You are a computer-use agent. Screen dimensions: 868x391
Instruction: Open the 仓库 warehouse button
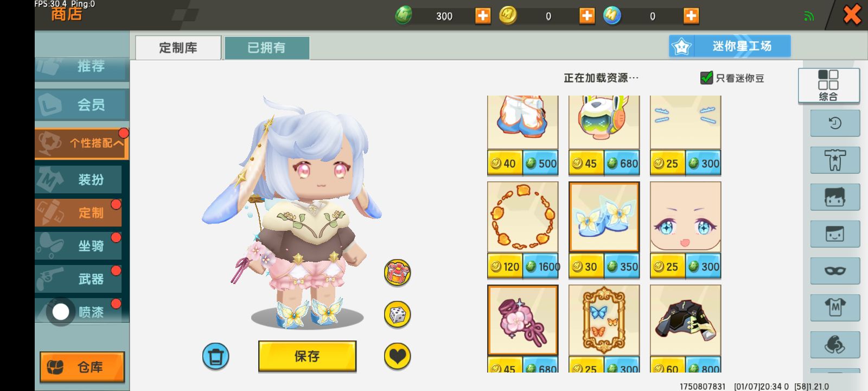(x=82, y=367)
